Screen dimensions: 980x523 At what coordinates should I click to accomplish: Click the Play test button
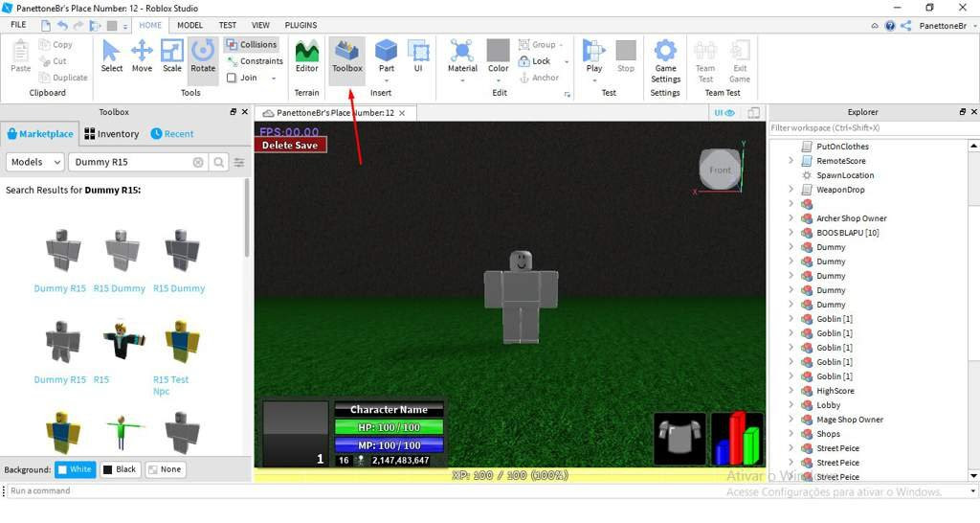point(593,57)
